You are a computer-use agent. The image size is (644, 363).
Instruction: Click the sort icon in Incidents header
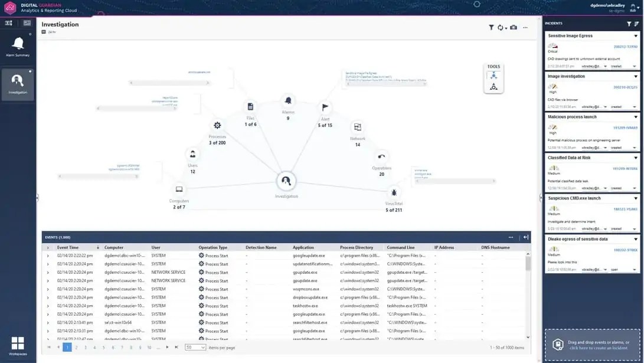pyautogui.click(x=636, y=24)
